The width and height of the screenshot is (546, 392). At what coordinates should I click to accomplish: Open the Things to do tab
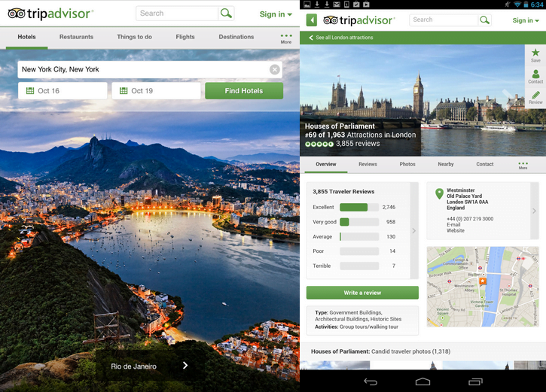pyautogui.click(x=134, y=37)
